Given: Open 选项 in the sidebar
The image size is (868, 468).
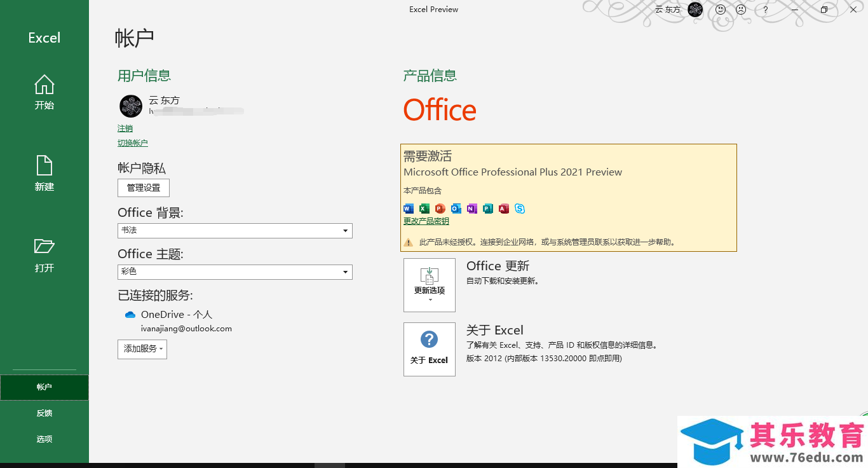Looking at the screenshot, I should [x=44, y=439].
